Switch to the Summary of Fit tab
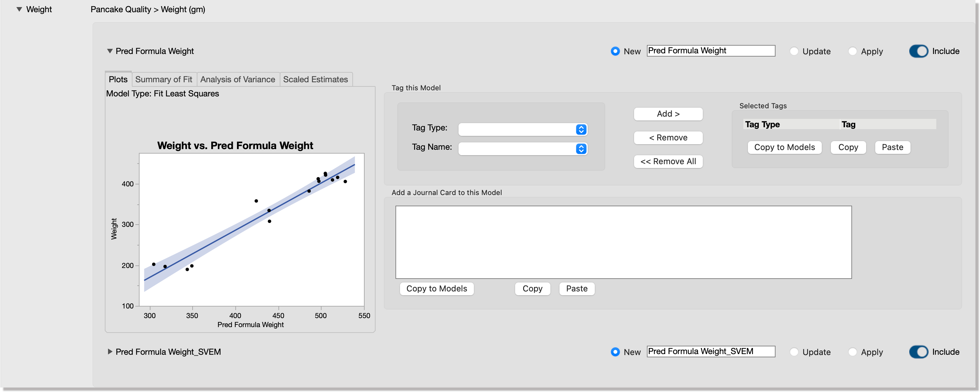The width and height of the screenshot is (980, 392). 164,79
